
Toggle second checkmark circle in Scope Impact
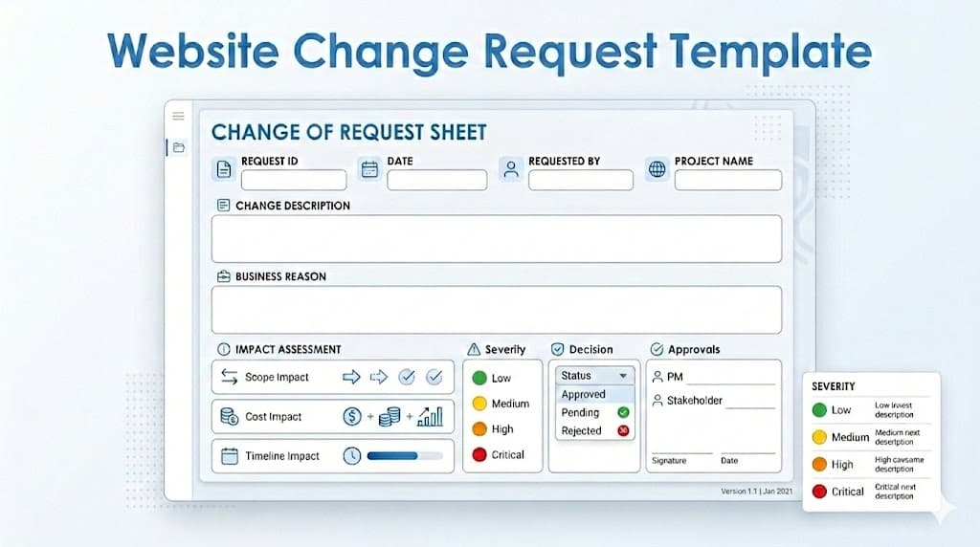[x=434, y=377]
